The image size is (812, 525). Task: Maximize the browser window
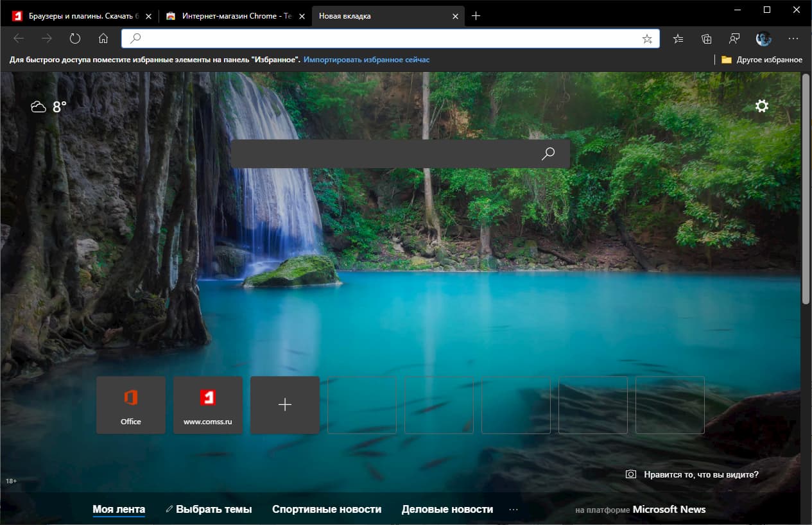(766, 10)
